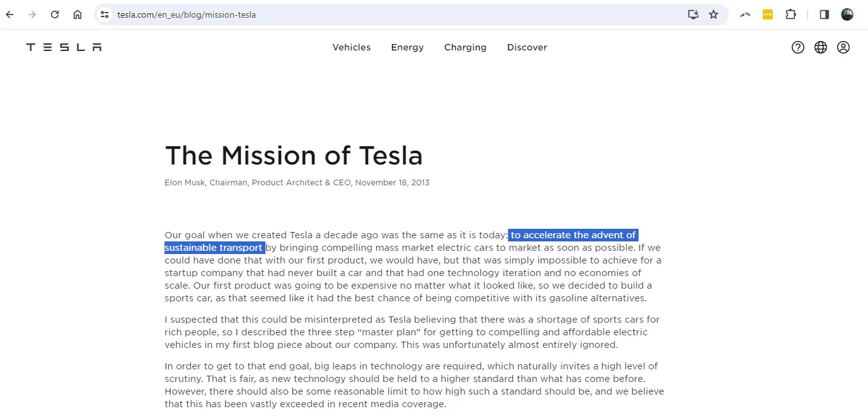Screen dimensions: 868x416
Task: Click the author byline 'Elon Musk, Chairman'
Action: click(207, 183)
